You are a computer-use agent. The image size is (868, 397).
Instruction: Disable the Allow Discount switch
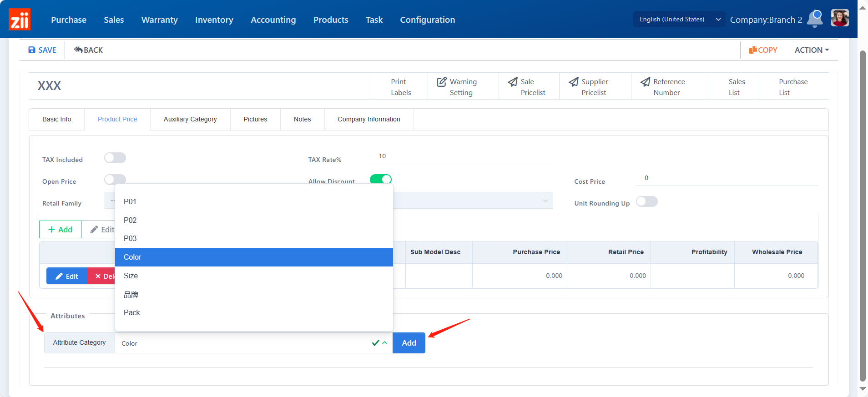(x=381, y=179)
